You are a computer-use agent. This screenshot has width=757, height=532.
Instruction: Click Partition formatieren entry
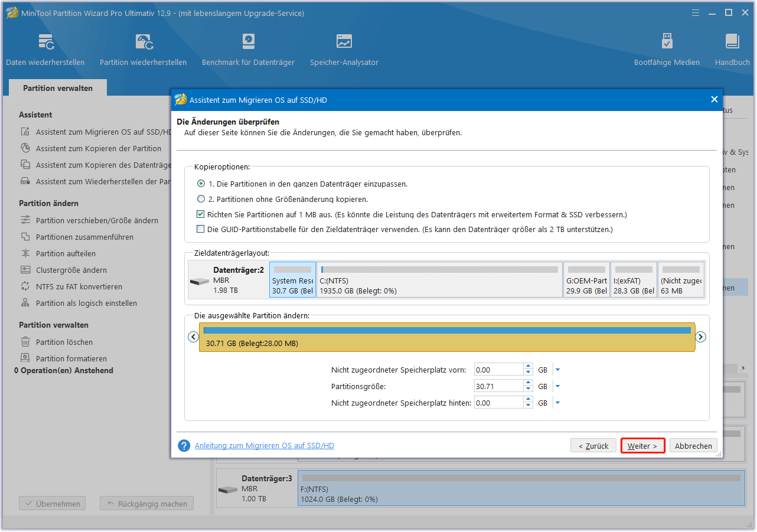(x=71, y=359)
